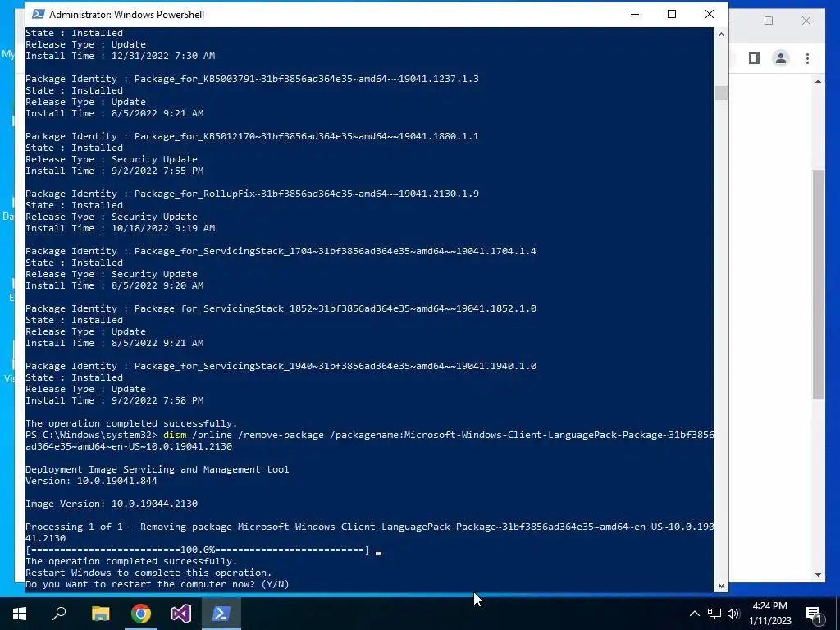The image size is (840, 630).
Task: Open volume speaker tray icon
Action: [x=733, y=614]
